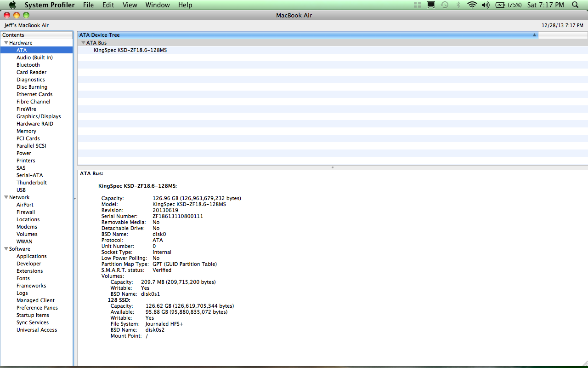588x368 pixels.
Task: Select AirPort under Network
Action: pyautogui.click(x=25, y=205)
